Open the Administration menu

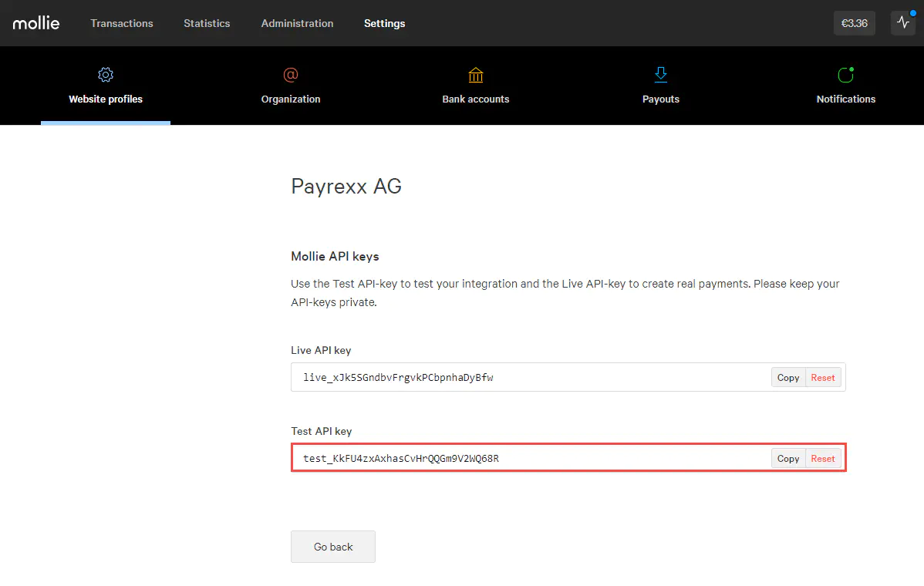[297, 23]
